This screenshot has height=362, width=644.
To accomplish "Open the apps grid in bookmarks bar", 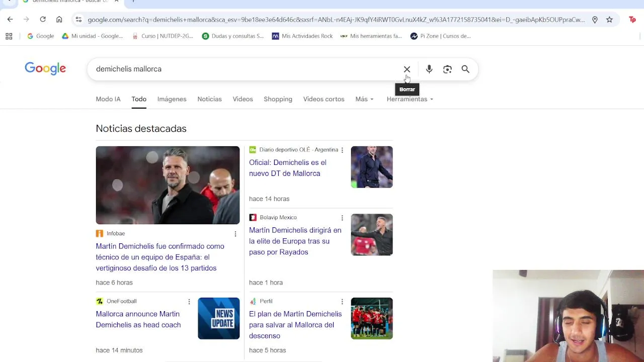I will click(9, 36).
